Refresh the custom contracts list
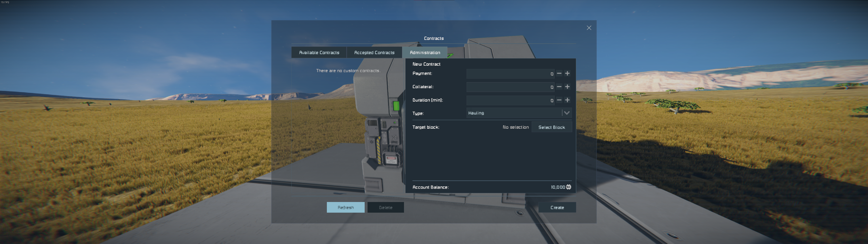Image resolution: width=868 pixels, height=244 pixels. click(x=345, y=208)
